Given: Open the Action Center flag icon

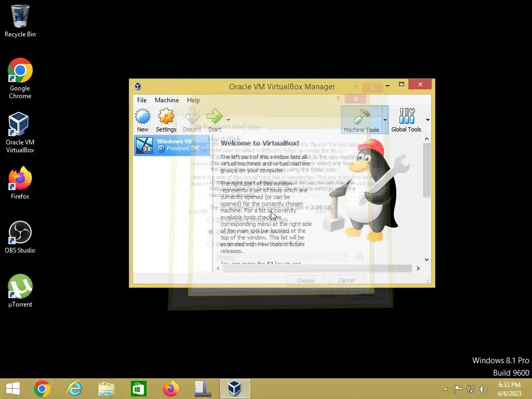Looking at the screenshot, I should coord(458,389).
